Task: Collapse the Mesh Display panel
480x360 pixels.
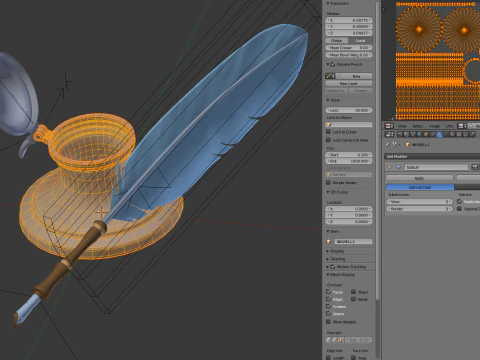Action: [328, 275]
